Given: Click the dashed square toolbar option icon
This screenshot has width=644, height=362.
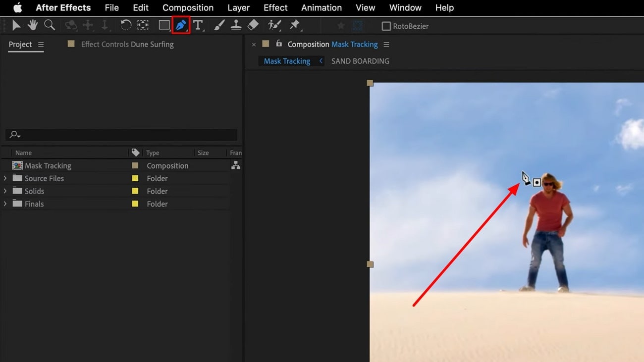Looking at the screenshot, I should point(357,26).
